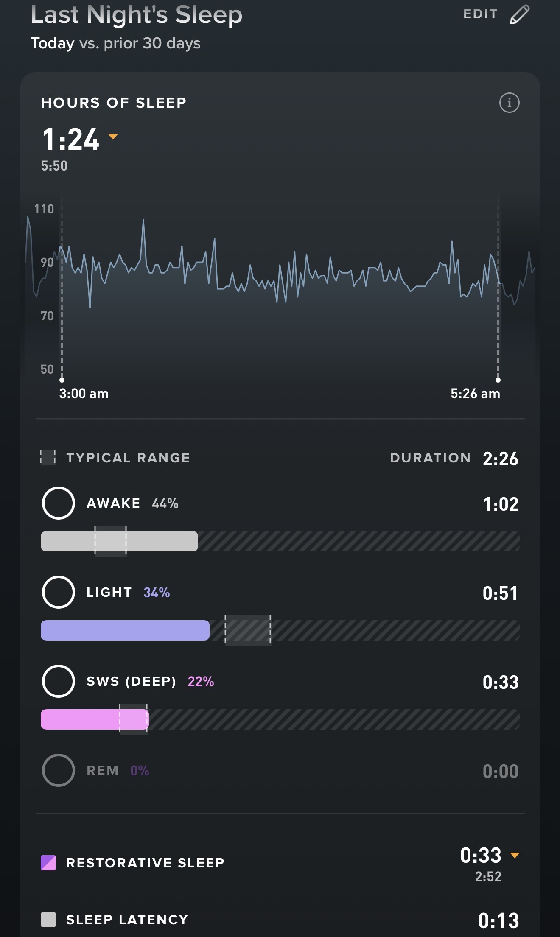Tap the Awake gray progress bar
Image resolution: width=560 pixels, height=937 pixels.
(x=119, y=541)
